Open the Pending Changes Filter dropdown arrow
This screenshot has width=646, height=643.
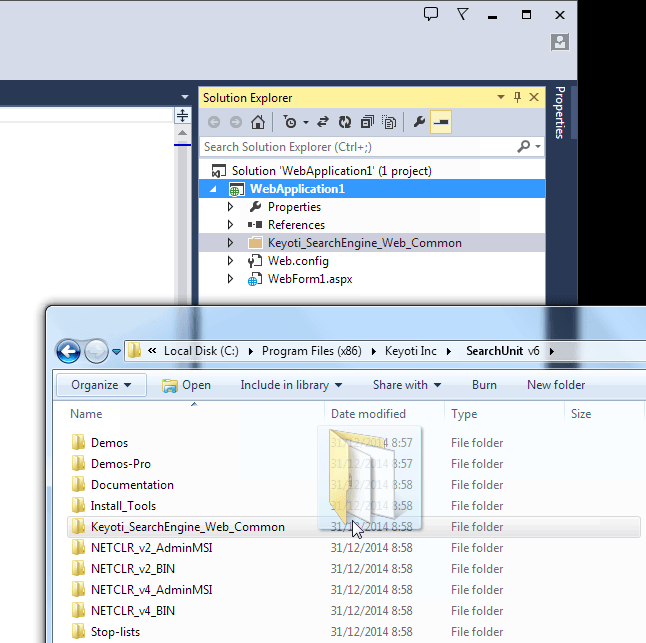pos(303,122)
